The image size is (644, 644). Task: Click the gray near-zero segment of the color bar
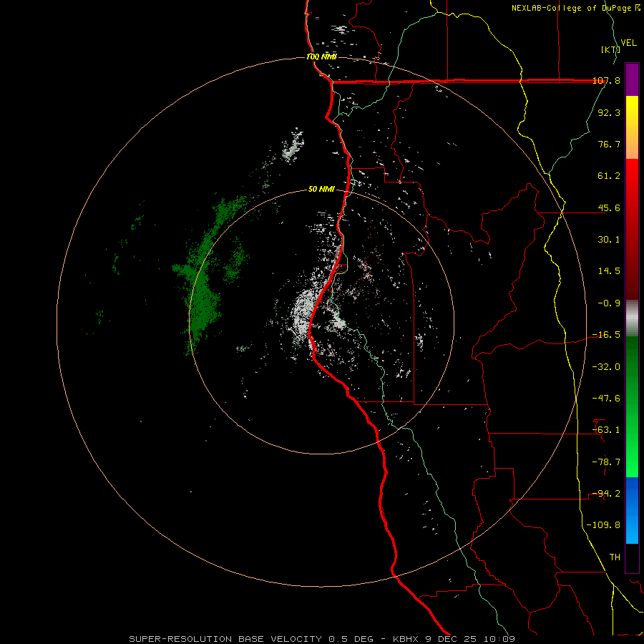(632, 318)
